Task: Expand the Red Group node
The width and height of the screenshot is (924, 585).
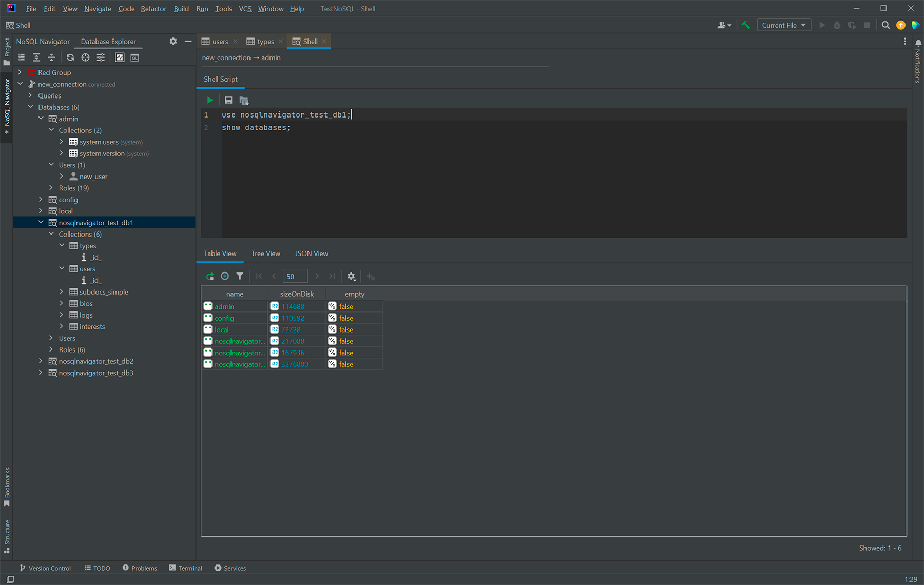Action: 20,72
